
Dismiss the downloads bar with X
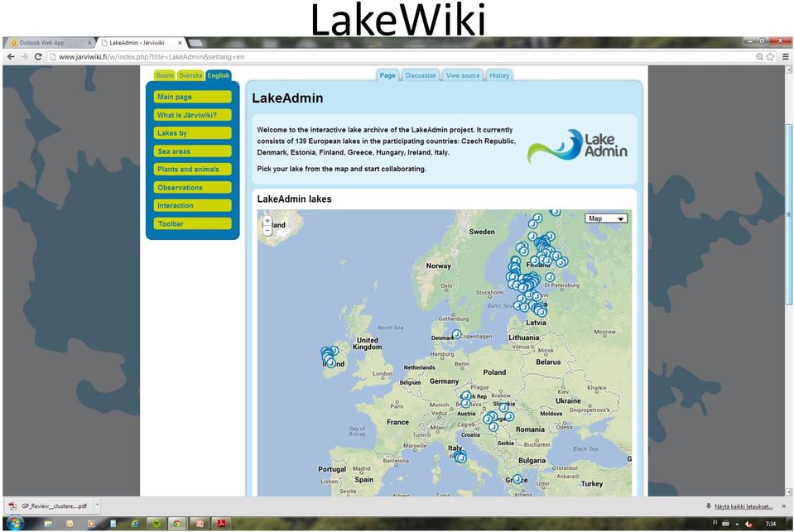[x=784, y=506]
